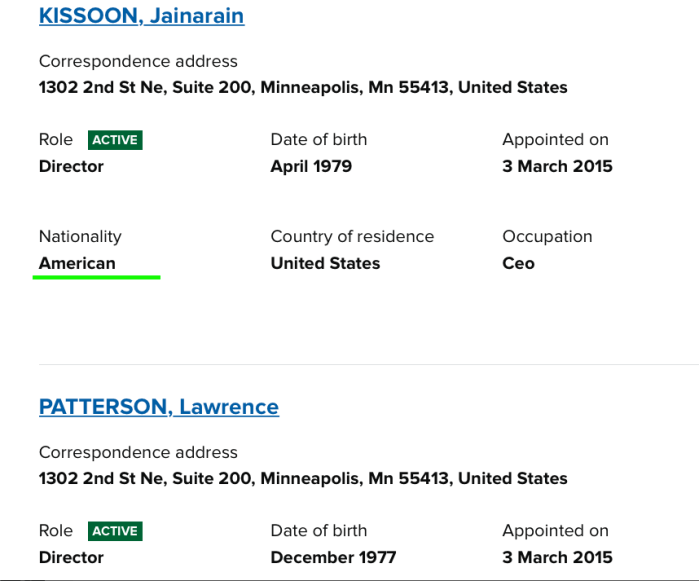This screenshot has width=699, height=581.
Task: Select the United States residence value
Action: tap(325, 263)
